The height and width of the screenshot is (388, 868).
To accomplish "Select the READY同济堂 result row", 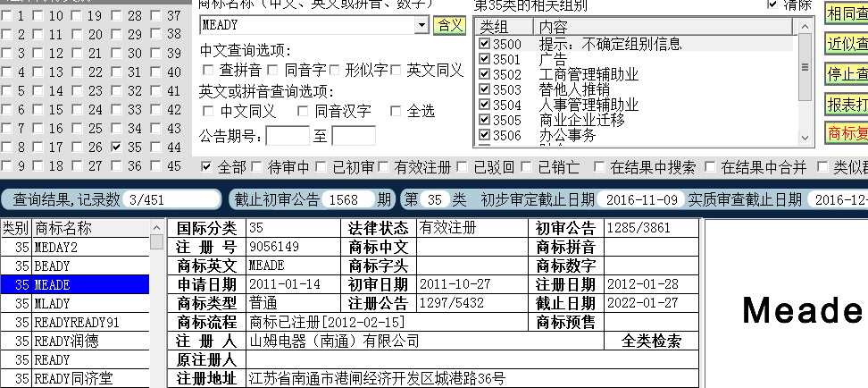I will click(75, 378).
